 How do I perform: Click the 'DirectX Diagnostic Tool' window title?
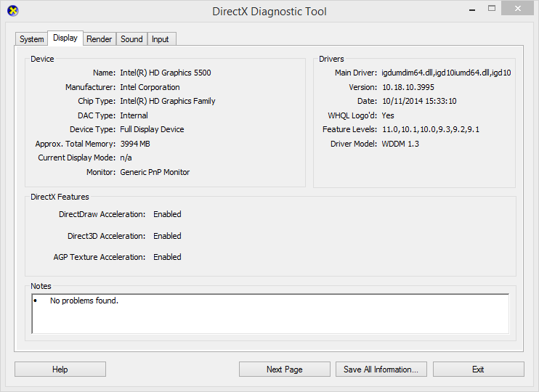[269, 12]
